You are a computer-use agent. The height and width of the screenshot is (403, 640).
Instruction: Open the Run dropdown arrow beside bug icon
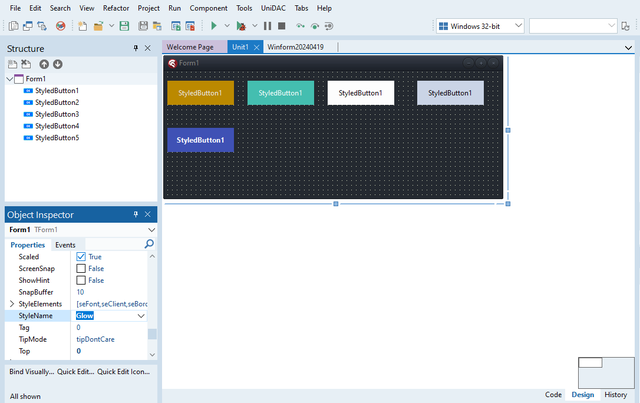255,26
